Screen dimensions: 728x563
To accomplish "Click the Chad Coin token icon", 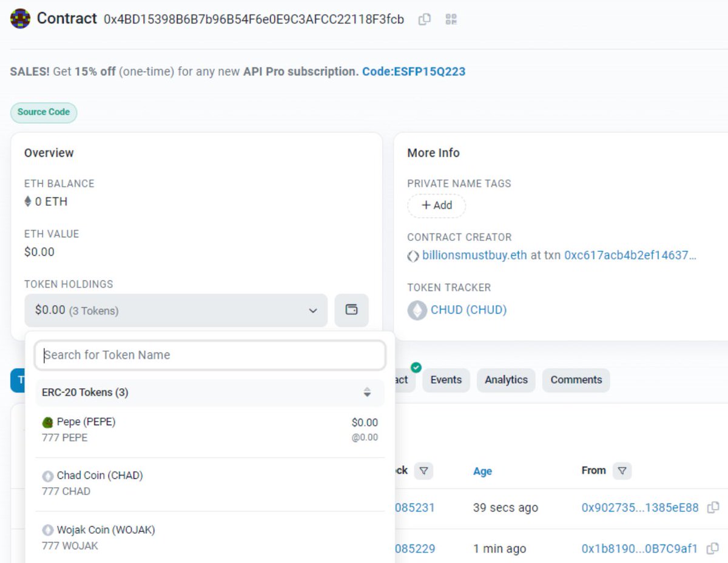I will point(48,476).
